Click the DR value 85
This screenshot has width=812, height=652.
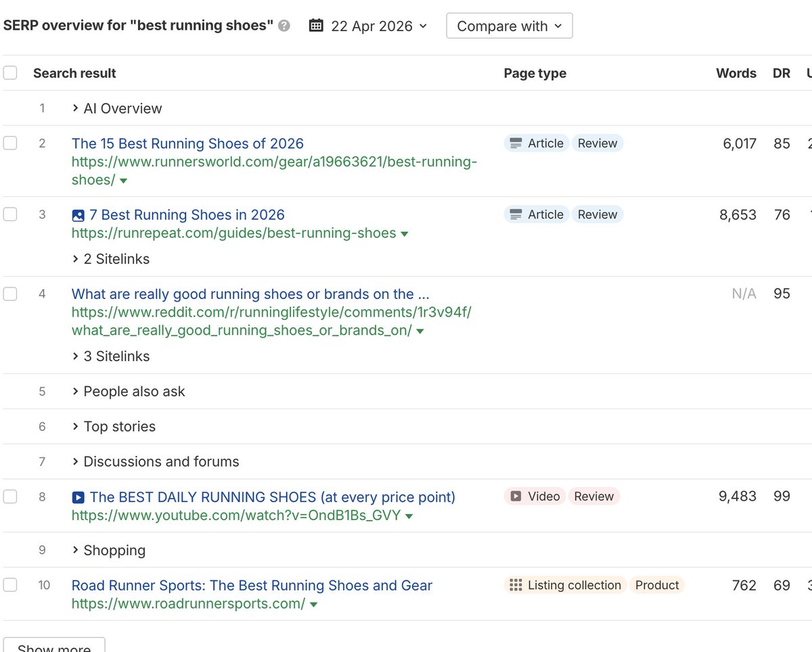tap(782, 143)
